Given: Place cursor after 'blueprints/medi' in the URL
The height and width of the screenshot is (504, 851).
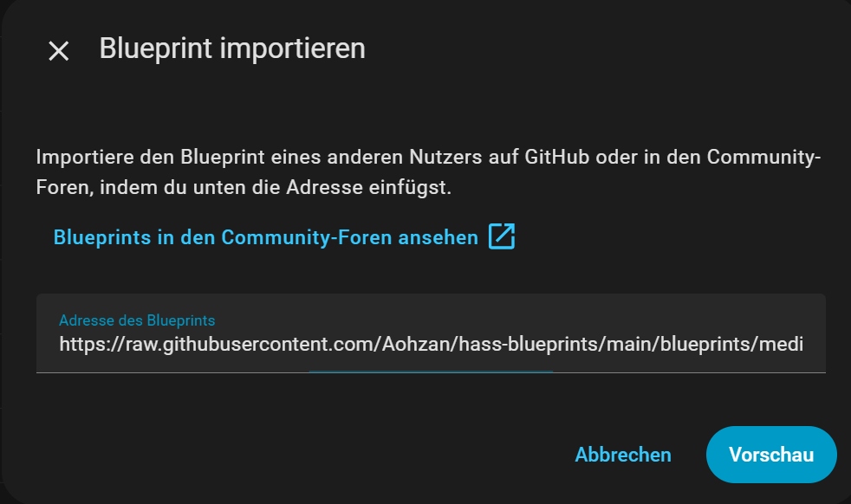Looking at the screenshot, I should [x=804, y=345].
